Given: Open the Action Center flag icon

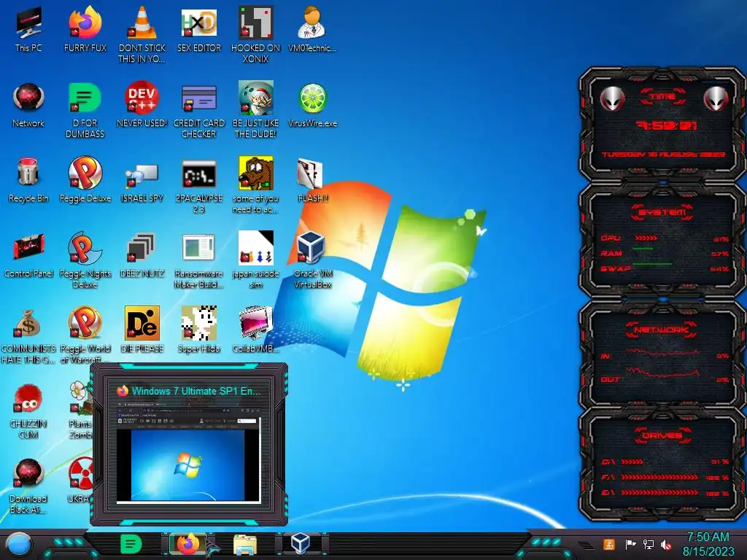Looking at the screenshot, I should pyautogui.click(x=630, y=544).
